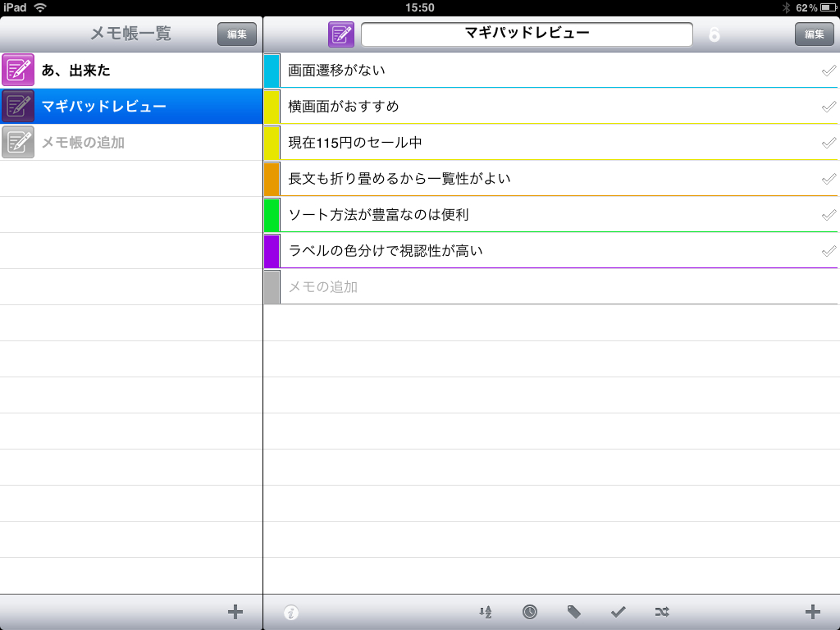This screenshot has width=840, height=630.
Task: Shuffle memo order with shuffle icon
Action: (x=662, y=612)
